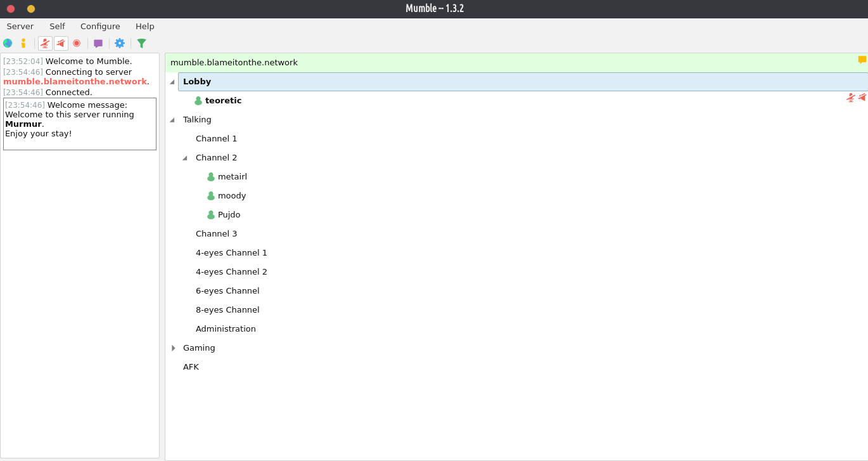Collapse the Talking channel arrow

point(172,120)
